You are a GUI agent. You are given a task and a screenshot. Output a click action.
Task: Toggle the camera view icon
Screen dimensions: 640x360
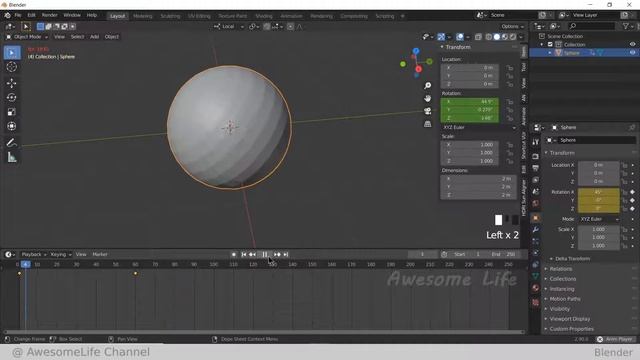coord(427,111)
